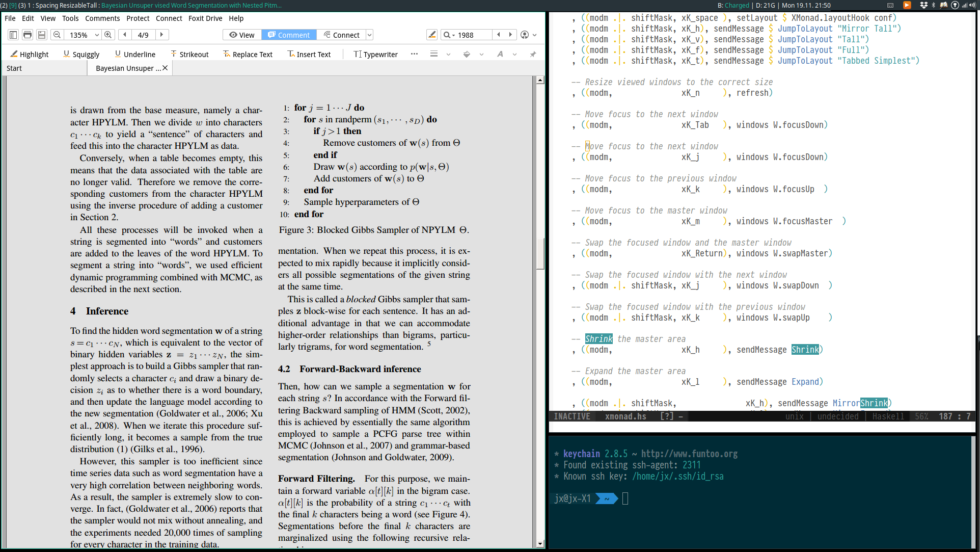This screenshot has height=552, width=980.
Task: Click the Insert Text button
Action: [309, 54]
